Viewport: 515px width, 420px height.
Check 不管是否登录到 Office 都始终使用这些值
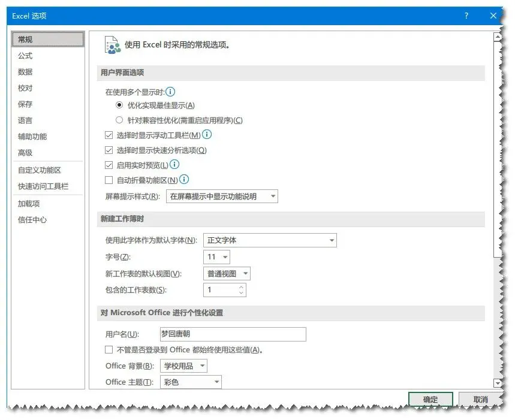[109, 350]
